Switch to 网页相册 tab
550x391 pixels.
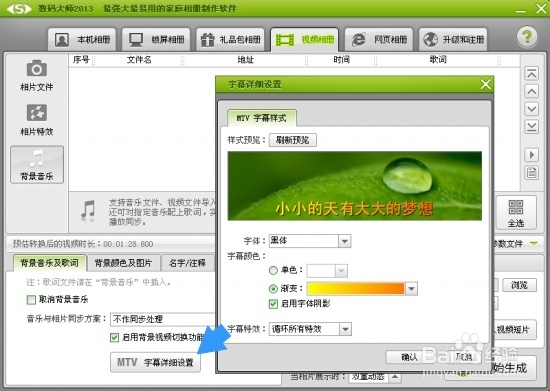tap(379, 39)
